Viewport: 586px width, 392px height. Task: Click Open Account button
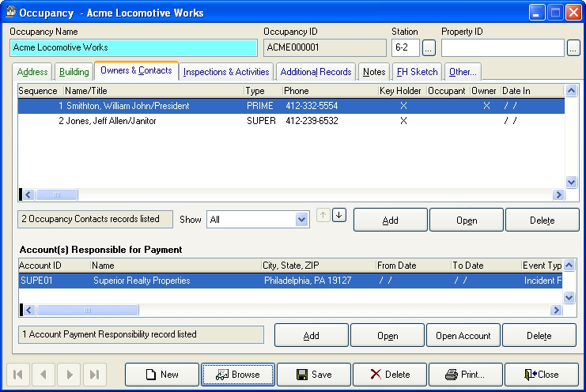tap(463, 336)
